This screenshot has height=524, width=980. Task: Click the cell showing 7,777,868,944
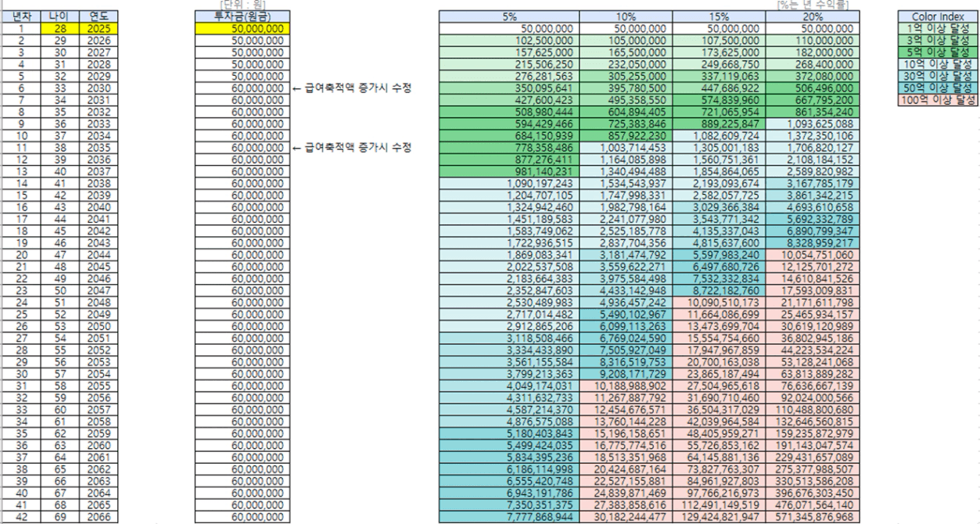(x=508, y=516)
